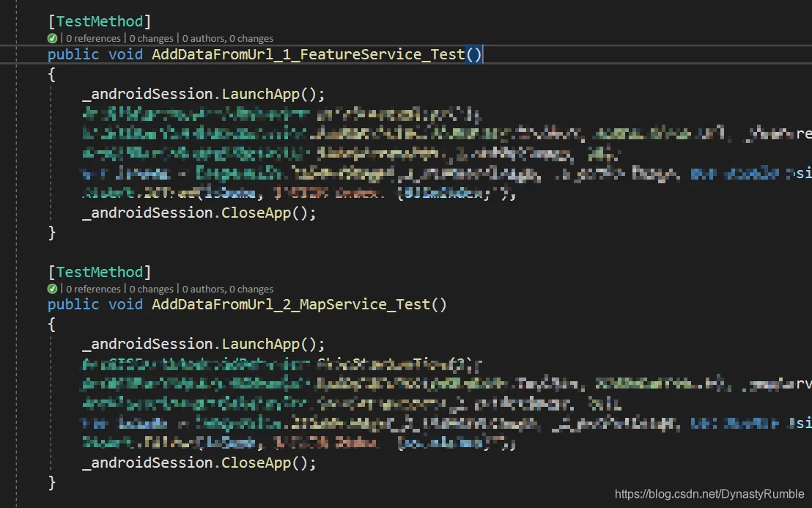Click LaunchApp() call in FeatureService test
The height and width of the screenshot is (508, 812).
point(269,95)
